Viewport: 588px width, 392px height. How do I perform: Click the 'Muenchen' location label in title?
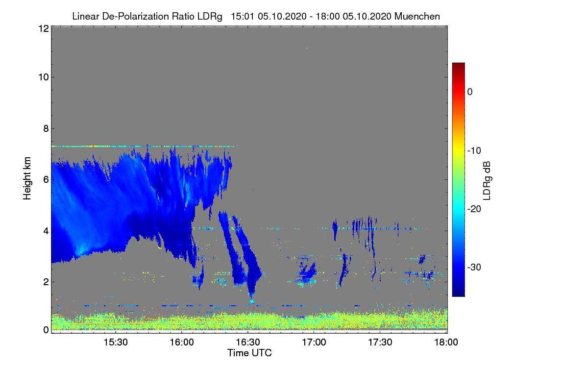[x=417, y=16]
